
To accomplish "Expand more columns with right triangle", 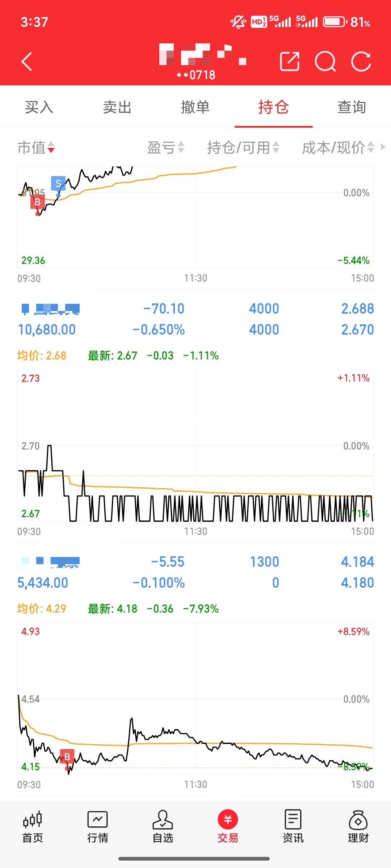I will click(x=383, y=147).
